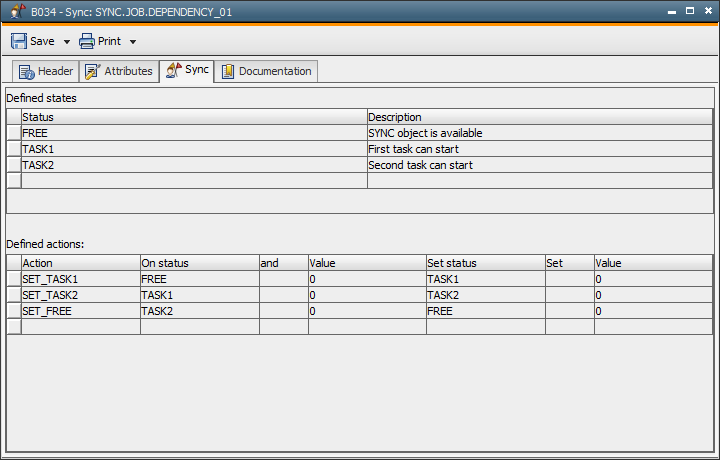Select row header of FREE state
Screen dimensions: 720x460
(x=14, y=133)
